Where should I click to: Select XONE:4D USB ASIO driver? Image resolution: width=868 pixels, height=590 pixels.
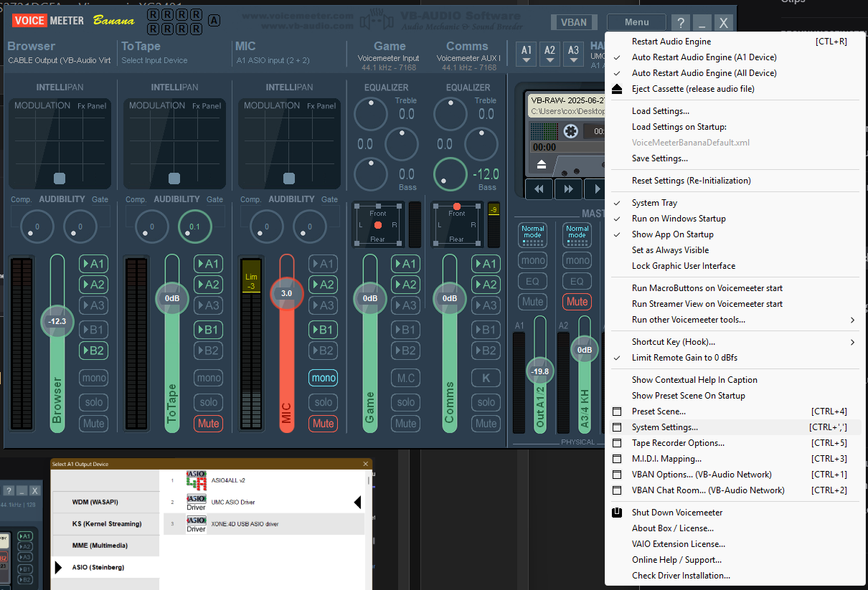264,524
